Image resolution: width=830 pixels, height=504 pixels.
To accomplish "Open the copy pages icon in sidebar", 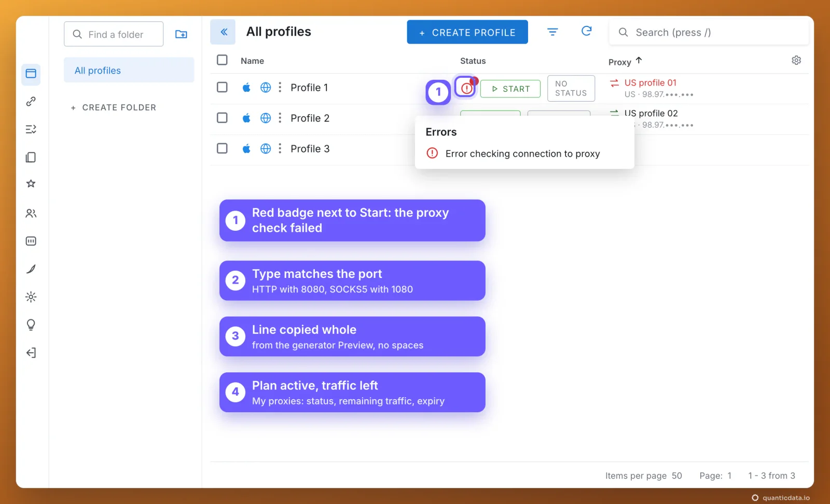I will tap(31, 157).
